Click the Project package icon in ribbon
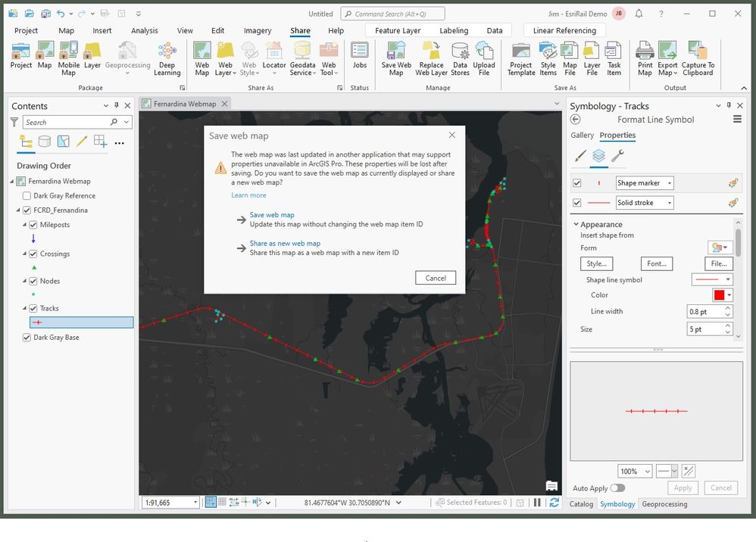Image resolution: width=756 pixels, height=542 pixels. pyautogui.click(x=20, y=55)
